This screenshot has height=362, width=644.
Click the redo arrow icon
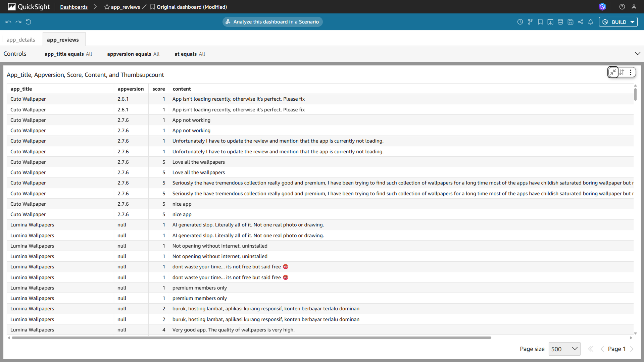[18, 22]
